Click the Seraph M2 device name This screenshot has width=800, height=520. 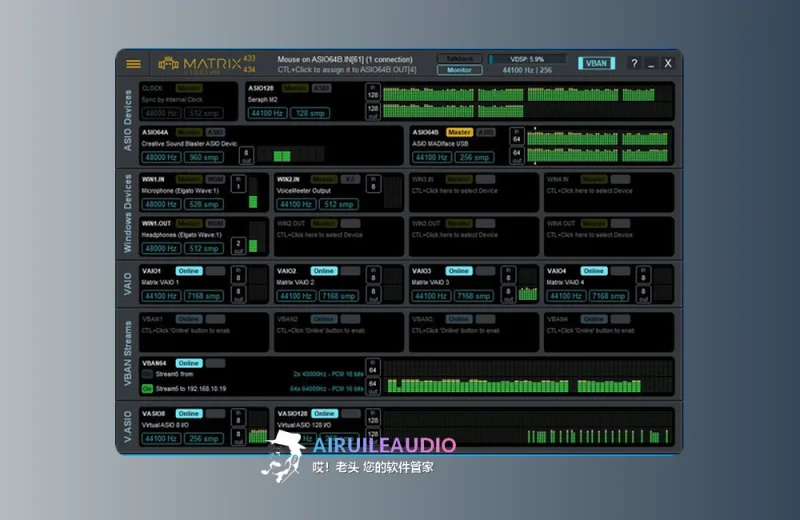coord(263,100)
